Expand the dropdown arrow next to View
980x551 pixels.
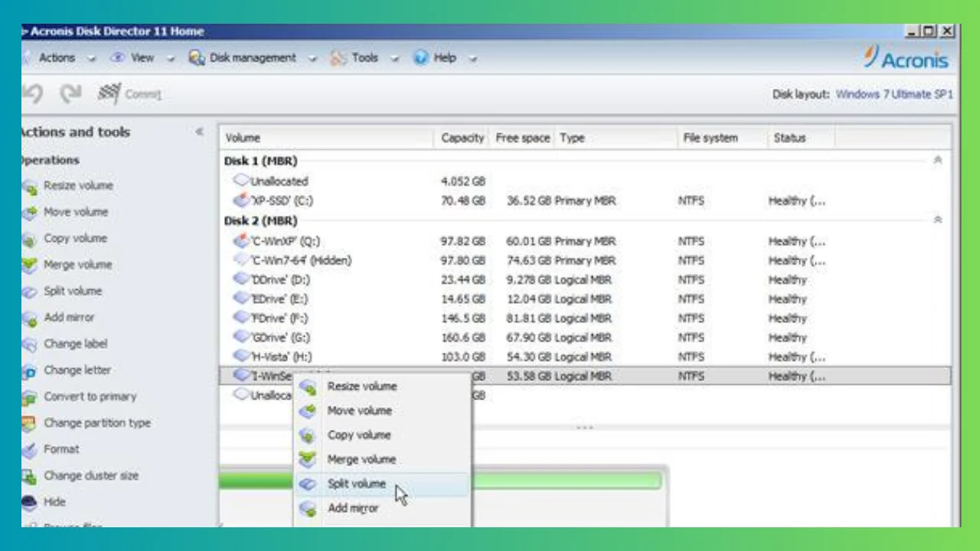tap(170, 59)
